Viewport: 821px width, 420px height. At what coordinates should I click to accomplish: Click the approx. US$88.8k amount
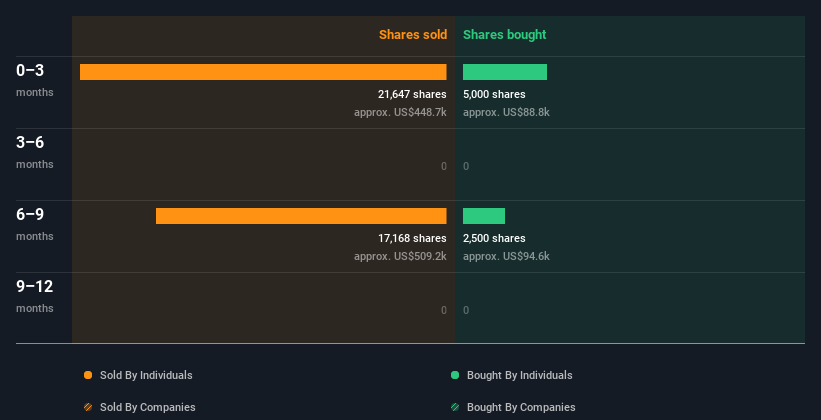pyautogui.click(x=506, y=112)
